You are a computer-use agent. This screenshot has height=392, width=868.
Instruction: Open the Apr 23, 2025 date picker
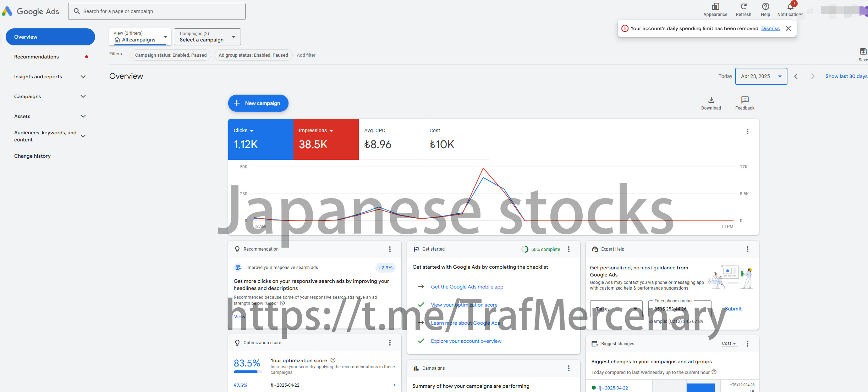point(761,76)
